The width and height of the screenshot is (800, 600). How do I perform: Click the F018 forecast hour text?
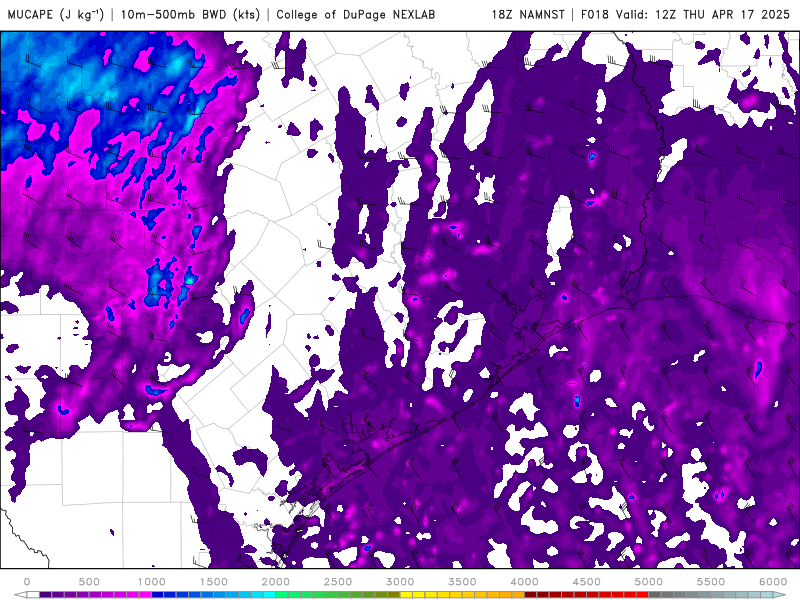click(595, 14)
